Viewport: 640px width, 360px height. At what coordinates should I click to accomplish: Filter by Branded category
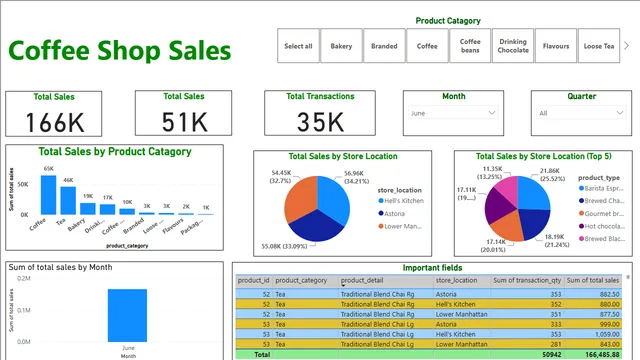pyautogui.click(x=384, y=46)
